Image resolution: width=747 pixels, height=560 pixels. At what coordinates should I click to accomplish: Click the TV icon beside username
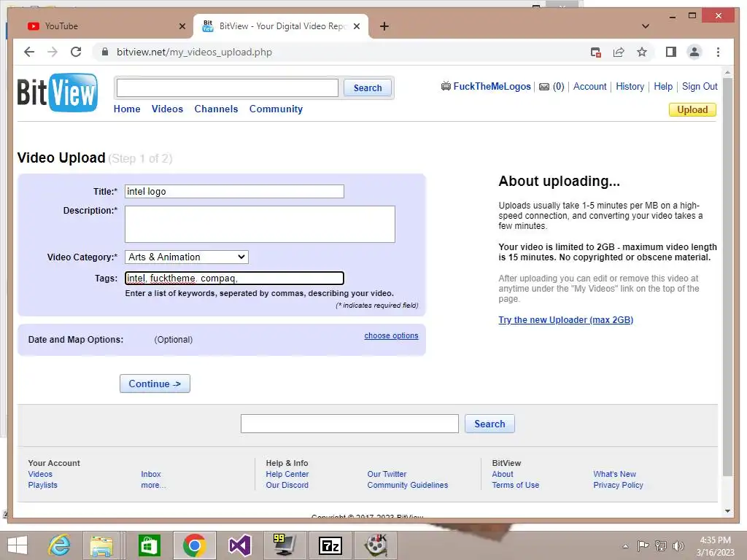(x=446, y=86)
